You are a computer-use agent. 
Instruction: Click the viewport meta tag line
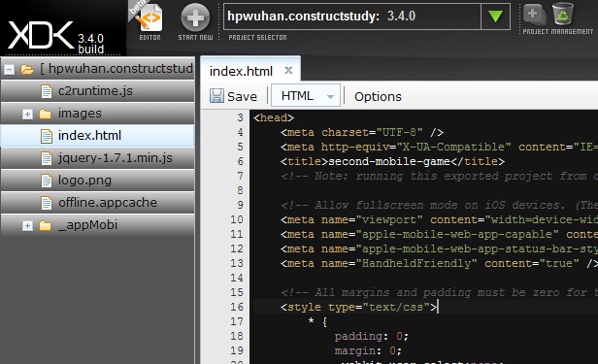pos(440,219)
